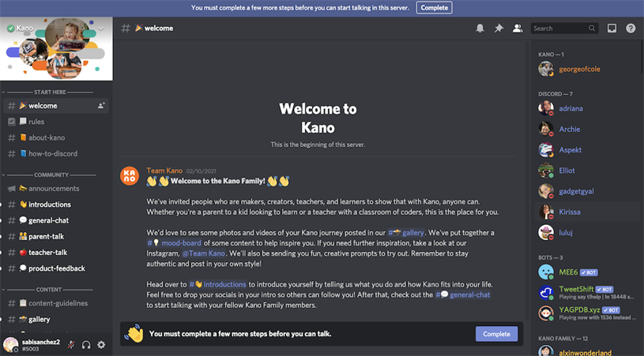
Task: Open the inbox icon
Action: coord(612,28)
